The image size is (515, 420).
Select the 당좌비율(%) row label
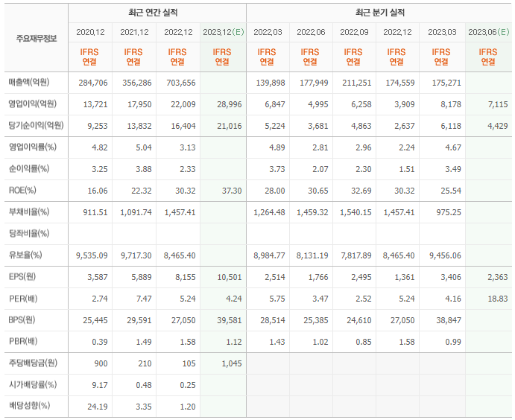point(29,234)
